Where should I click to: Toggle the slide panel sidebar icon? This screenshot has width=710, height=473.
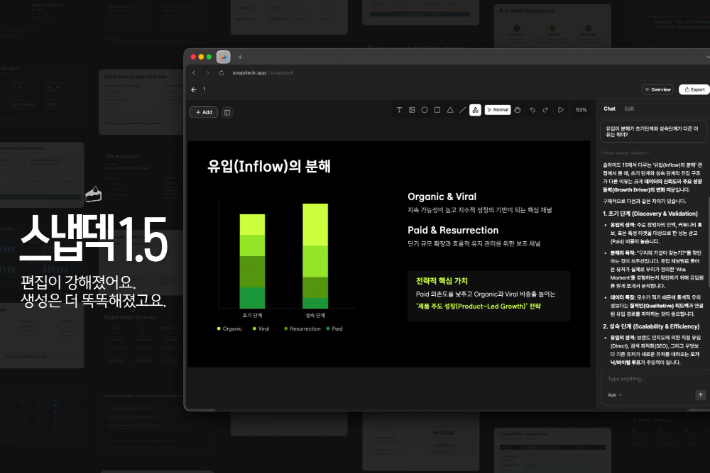pos(227,112)
